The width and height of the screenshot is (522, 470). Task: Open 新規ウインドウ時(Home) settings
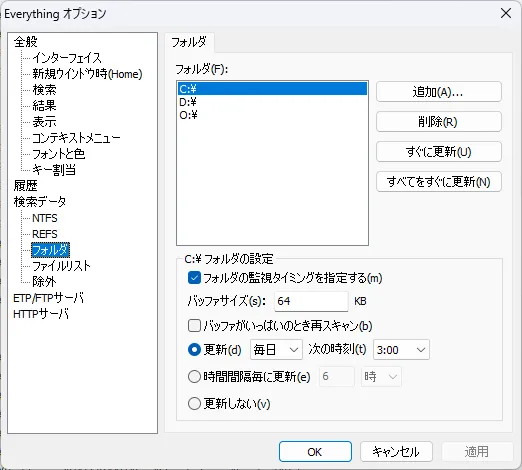point(87,74)
